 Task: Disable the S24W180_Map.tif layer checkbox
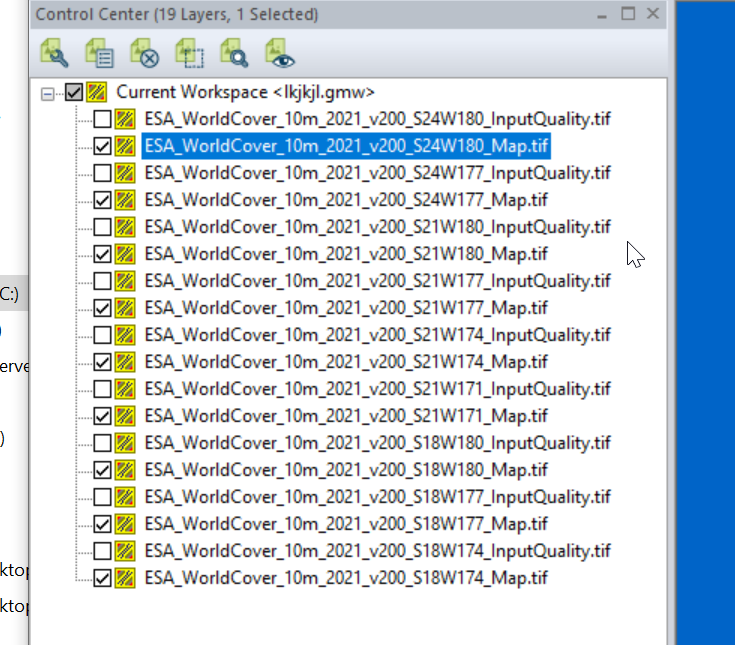point(102,146)
